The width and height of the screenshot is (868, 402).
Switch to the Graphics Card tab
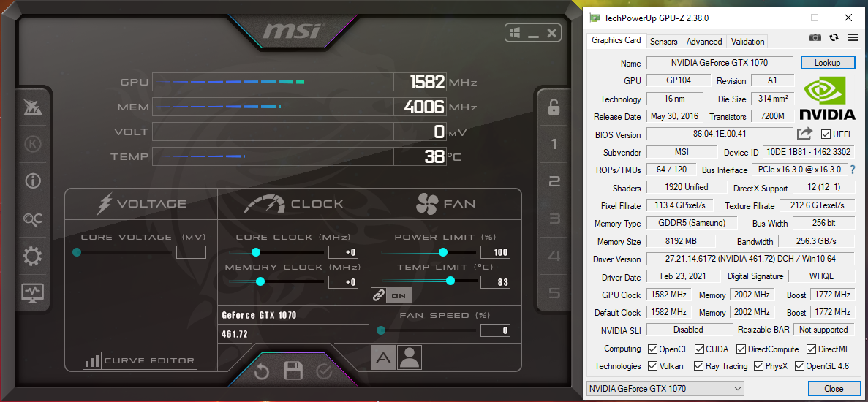coord(616,40)
